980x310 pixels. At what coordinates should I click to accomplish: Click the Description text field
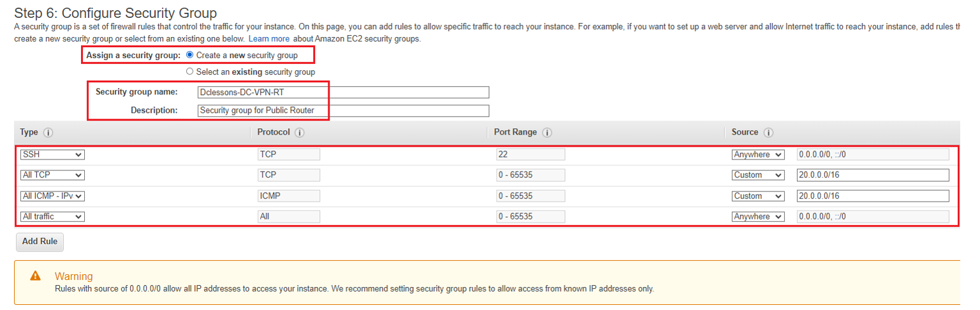point(343,110)
